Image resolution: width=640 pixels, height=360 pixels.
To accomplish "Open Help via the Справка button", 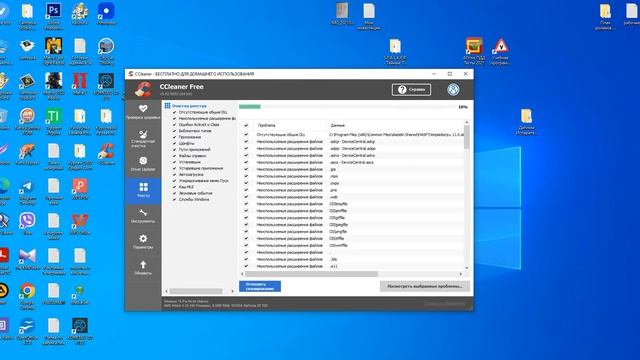I will (411, 89).
